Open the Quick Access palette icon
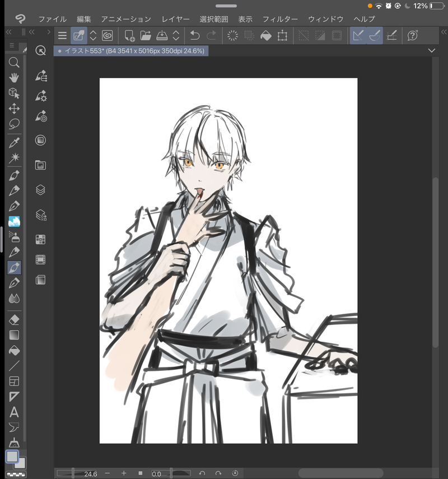Viewport: 448px width, 479px height. click(x=40, y=50)
